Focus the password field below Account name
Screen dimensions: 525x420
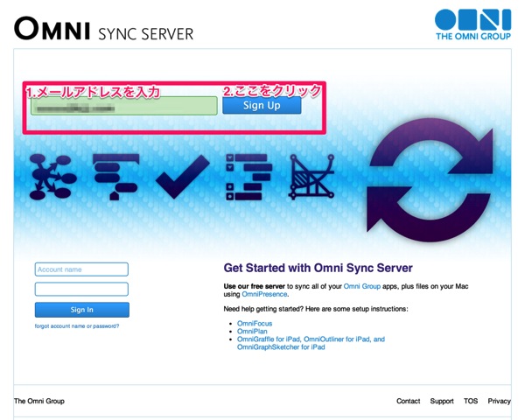coord(81,289)
